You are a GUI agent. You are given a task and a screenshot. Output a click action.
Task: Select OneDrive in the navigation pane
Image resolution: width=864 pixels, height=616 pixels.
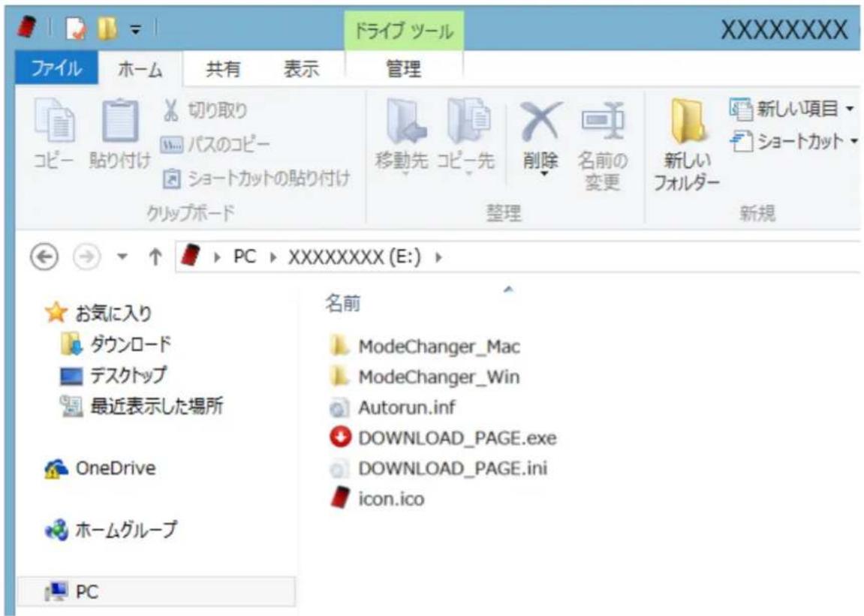(101, 468)
